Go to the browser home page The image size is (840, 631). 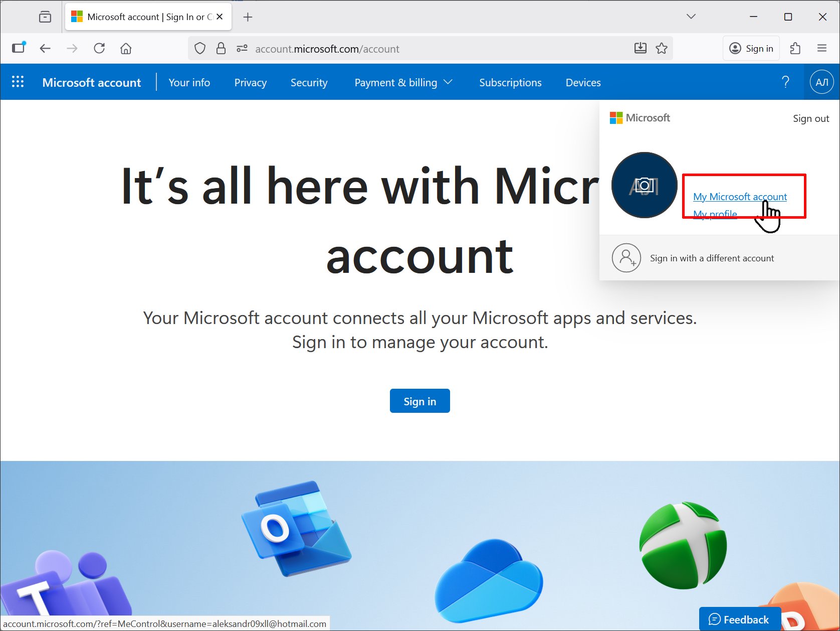(x=126, y=48)
